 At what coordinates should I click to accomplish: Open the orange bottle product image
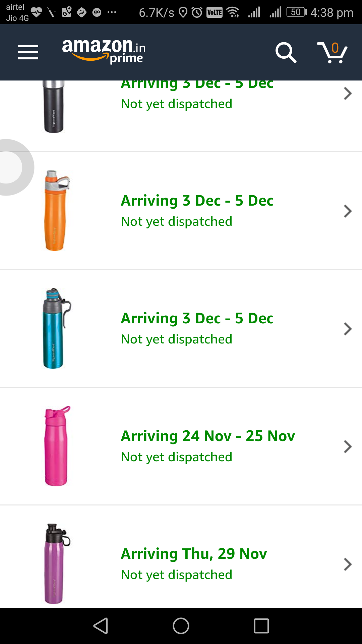click(56, 211)
